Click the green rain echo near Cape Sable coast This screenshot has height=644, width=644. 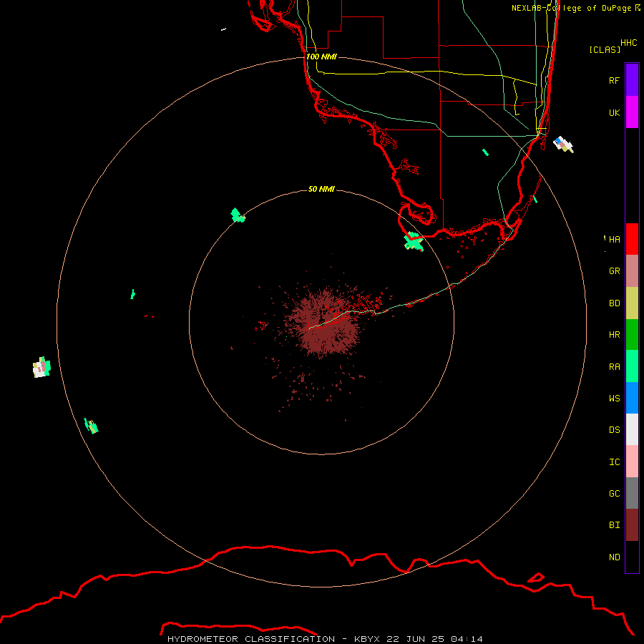413,242
